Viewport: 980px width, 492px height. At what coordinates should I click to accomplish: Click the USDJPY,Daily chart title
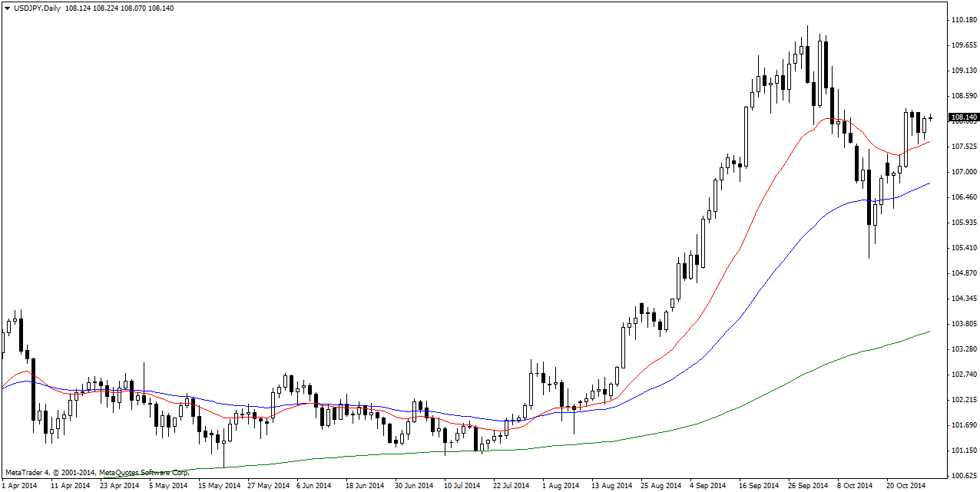click(x=38, y=8)
